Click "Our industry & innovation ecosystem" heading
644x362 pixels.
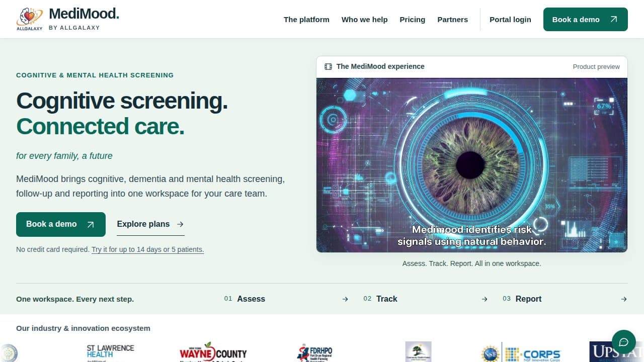tap(83, 328)
